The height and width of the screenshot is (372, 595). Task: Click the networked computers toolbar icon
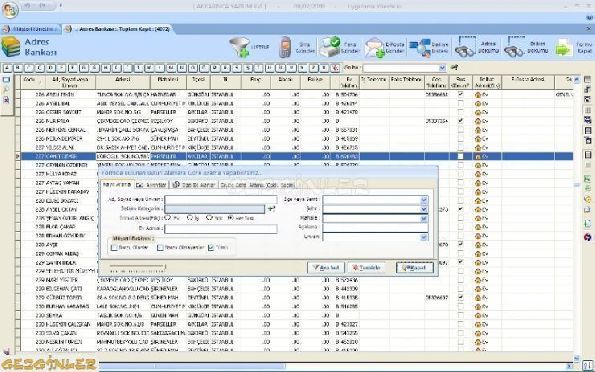[420, 48]
